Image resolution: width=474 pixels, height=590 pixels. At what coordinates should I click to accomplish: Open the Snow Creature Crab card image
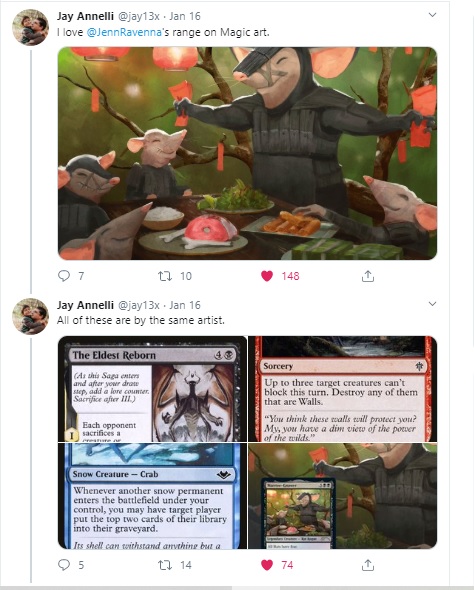pos(152,496)
